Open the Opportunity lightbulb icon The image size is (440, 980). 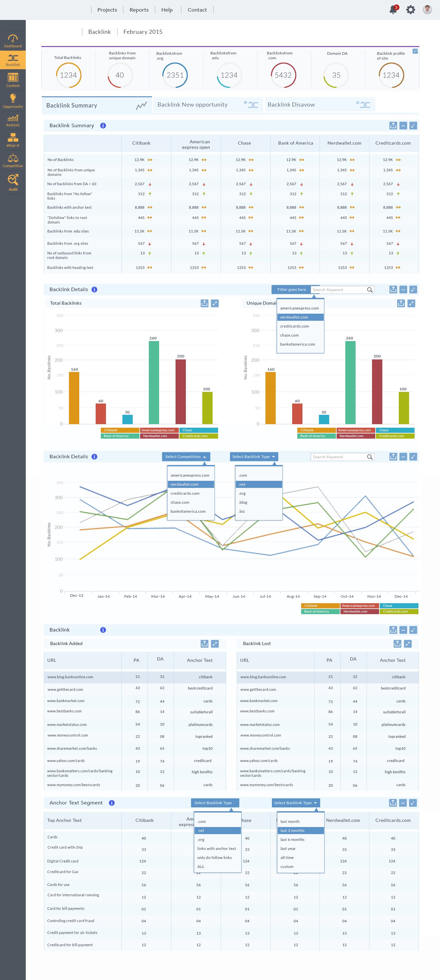point(13,101)
